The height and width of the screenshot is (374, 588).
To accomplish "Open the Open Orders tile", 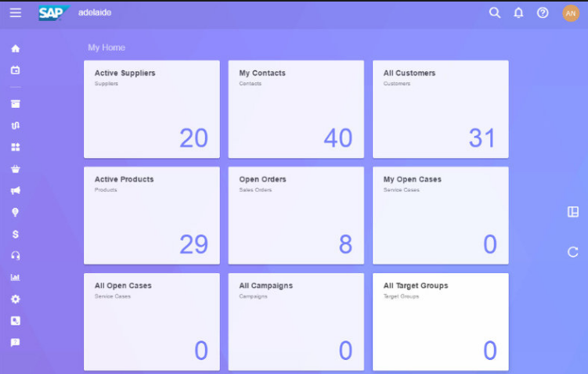I will [x=296, y=215].
